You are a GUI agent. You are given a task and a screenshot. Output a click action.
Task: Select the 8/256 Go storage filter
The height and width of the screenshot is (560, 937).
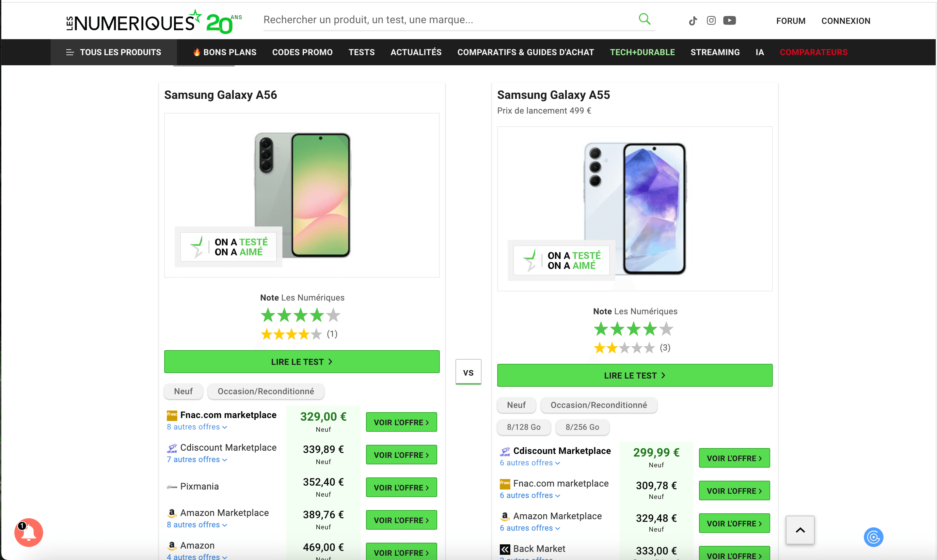click(582, 427)
